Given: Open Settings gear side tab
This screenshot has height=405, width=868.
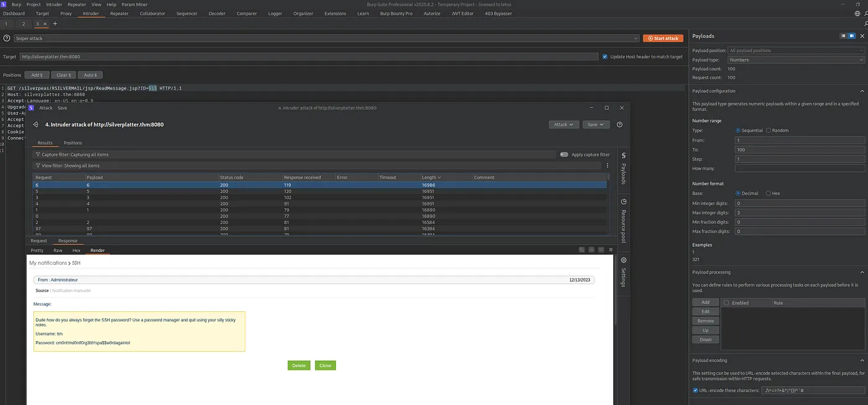Looking at the screenshot, I should tap(623, 272).
